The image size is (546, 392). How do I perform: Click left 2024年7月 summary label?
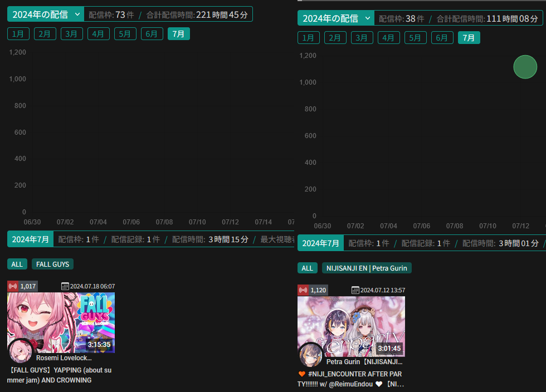point(30,239)
